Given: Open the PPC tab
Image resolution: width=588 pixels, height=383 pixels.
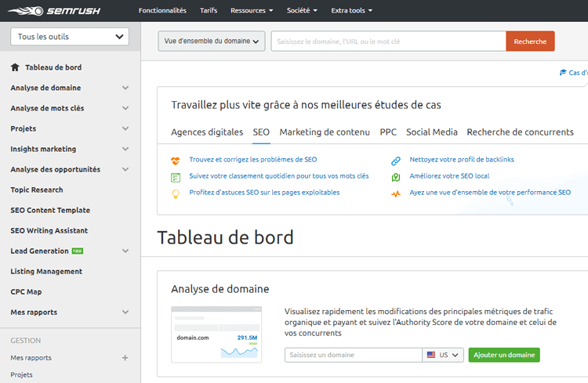Looking at the screenshot, I should pos(388,132).
